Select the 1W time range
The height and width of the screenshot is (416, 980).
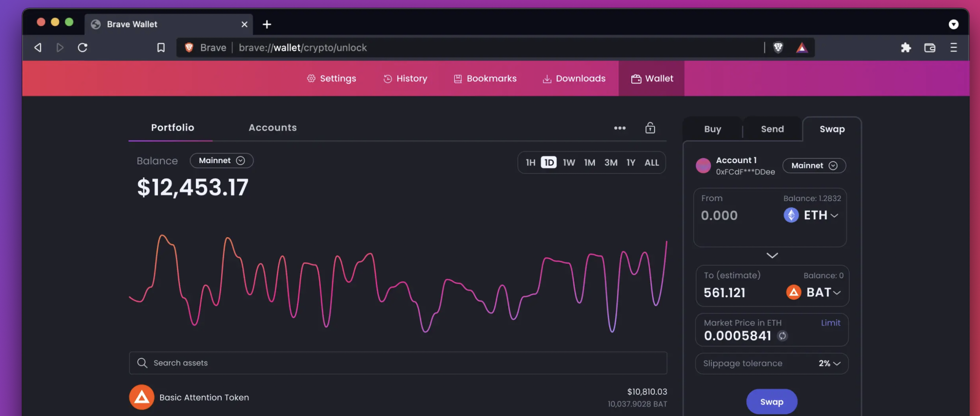click(x=569, y=162)
